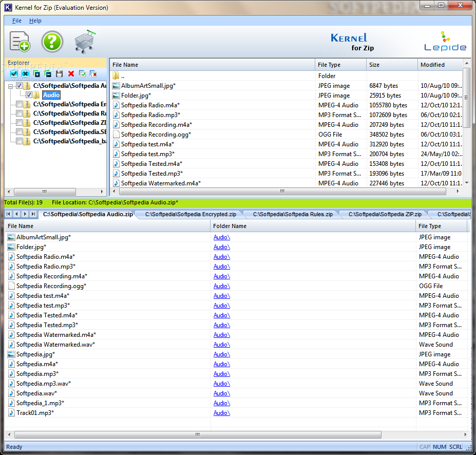Click the green-check pages icon in Explorer toolbar
This screenshot has width=476, height=455.
click(x=82, y=74)
